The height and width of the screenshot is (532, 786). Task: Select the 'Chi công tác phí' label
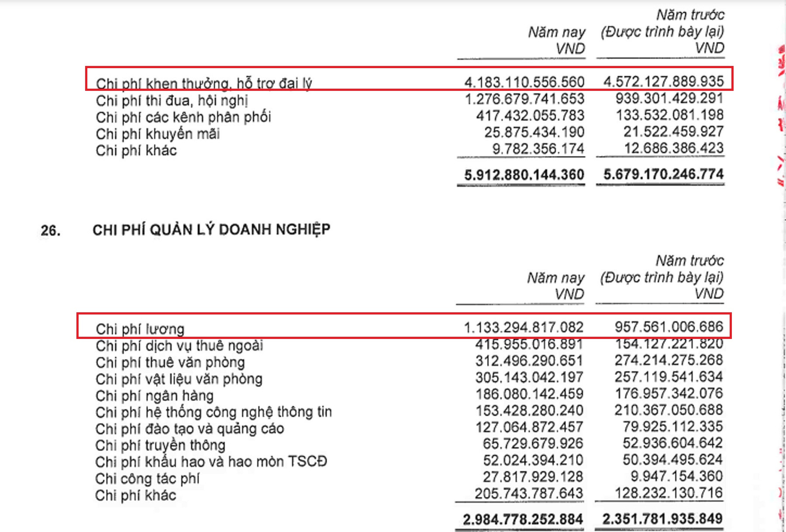[x=147, y=479]
